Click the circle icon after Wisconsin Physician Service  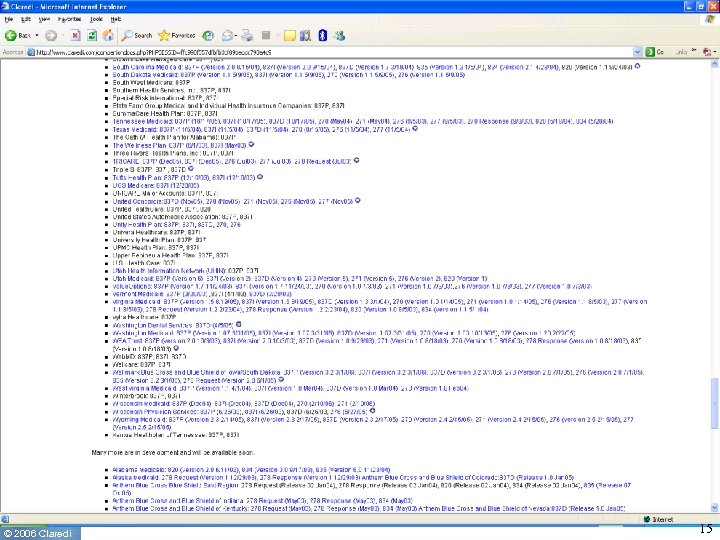point(372,411)
